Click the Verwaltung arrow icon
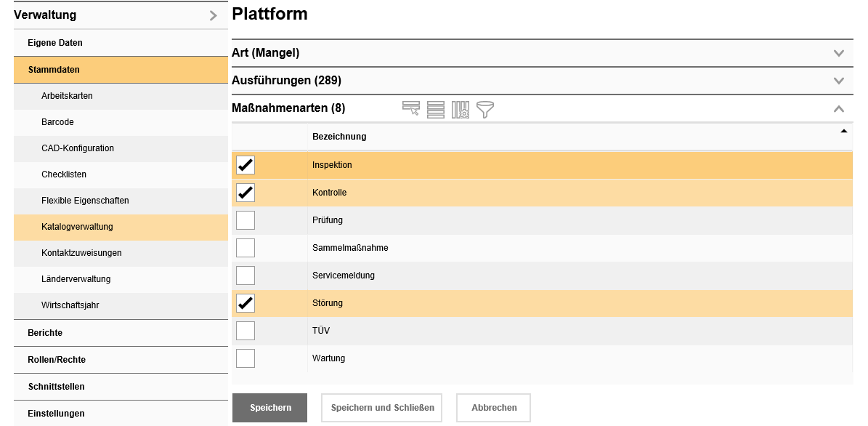This screenshot has width=868, height=426. tap(213, 15)
